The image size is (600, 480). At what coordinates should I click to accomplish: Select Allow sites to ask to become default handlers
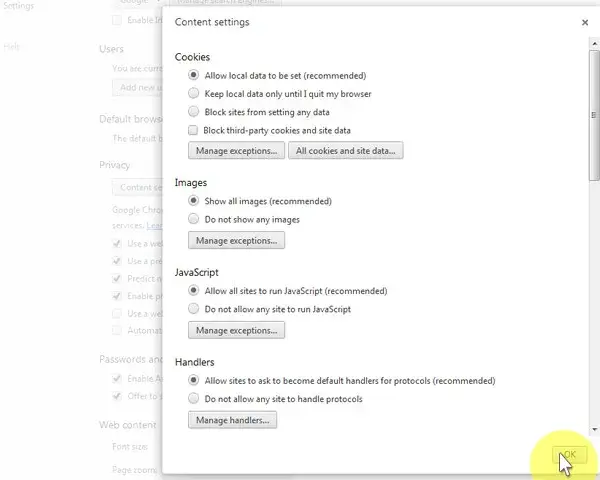194,380
